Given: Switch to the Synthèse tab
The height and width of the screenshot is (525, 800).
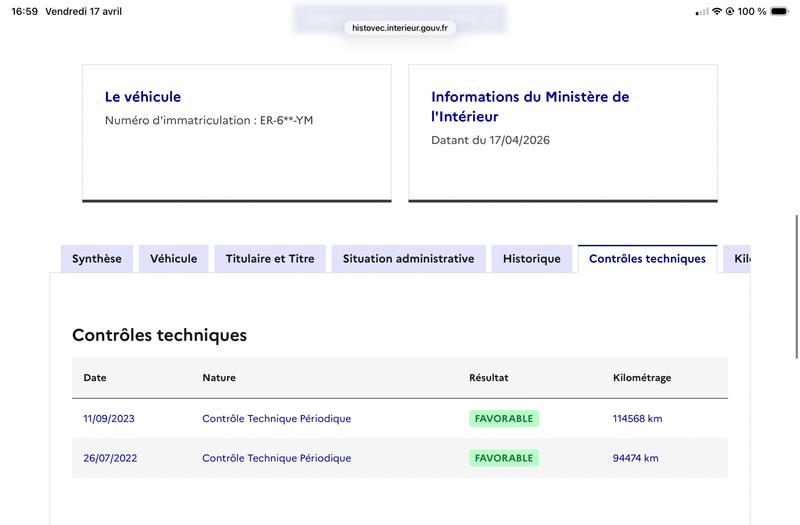Looking at the screenshot, I should [x=97, y=259].
